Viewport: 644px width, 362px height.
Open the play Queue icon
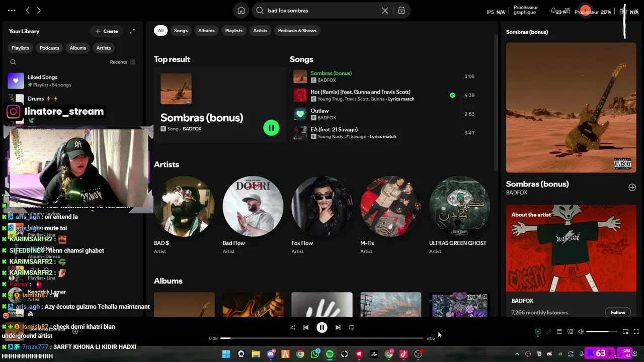click(x=559, y=332)
